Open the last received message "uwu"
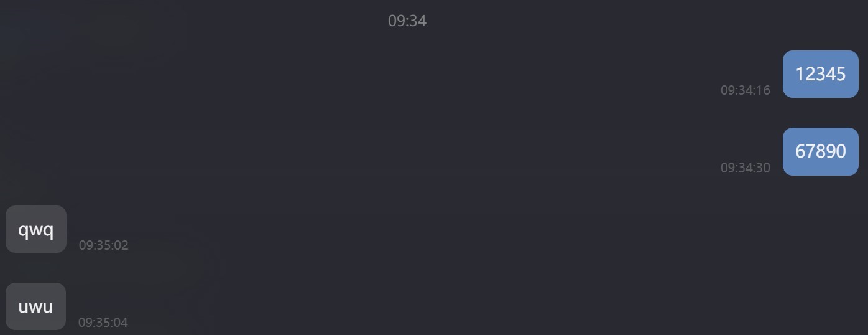 pyautogui.click(x=35, y=306)
